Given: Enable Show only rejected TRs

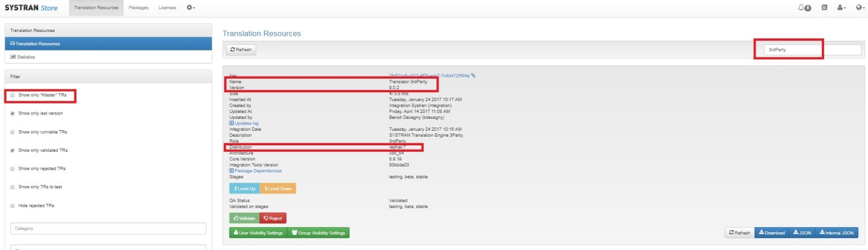Looking at the screenshot, I should (12, 169).
